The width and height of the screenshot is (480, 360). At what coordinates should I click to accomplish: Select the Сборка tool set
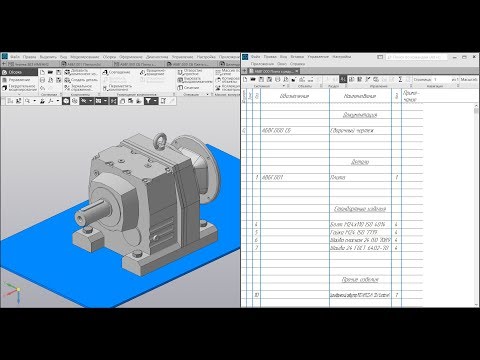point(19,72)
